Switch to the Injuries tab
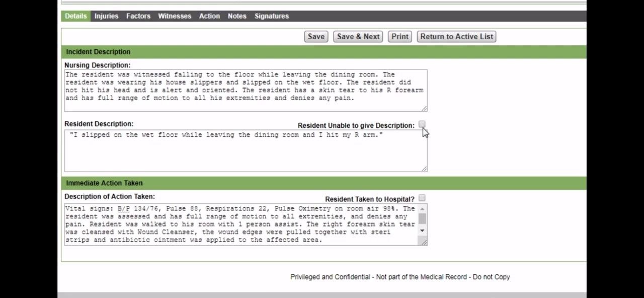 point(106,16)
